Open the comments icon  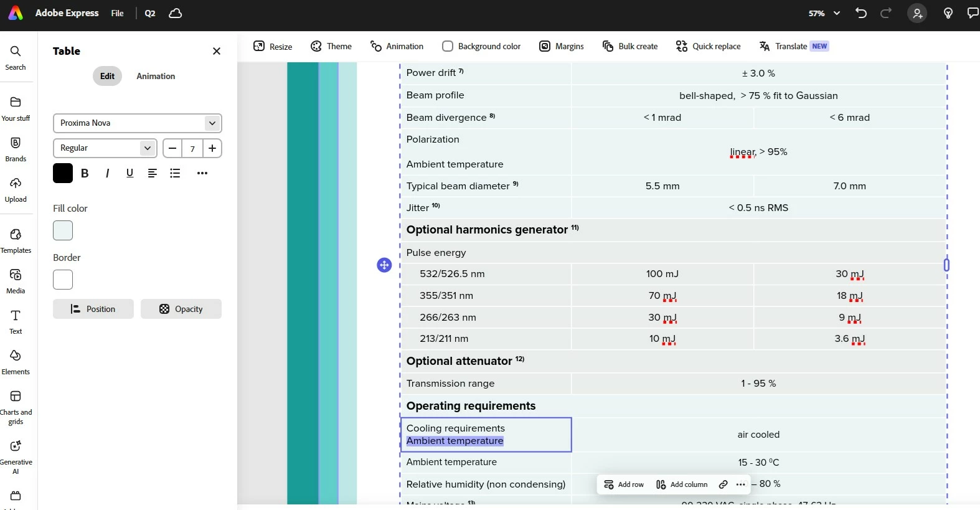973,13
